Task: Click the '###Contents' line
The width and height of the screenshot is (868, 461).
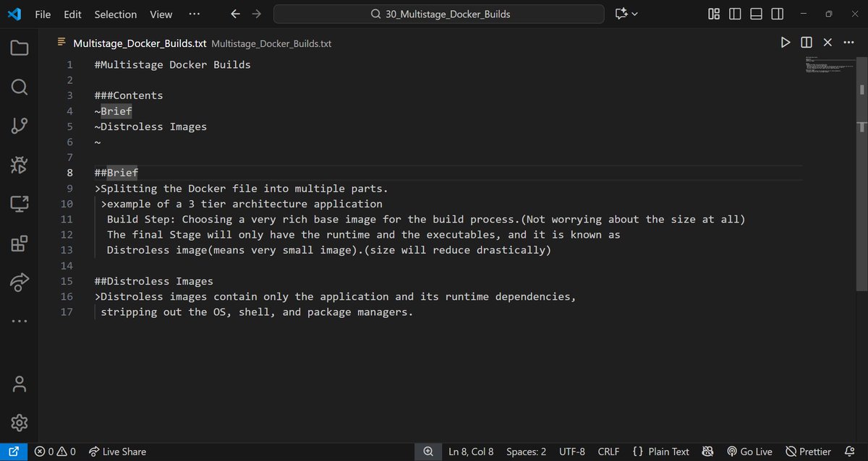Action: [129, 95]
